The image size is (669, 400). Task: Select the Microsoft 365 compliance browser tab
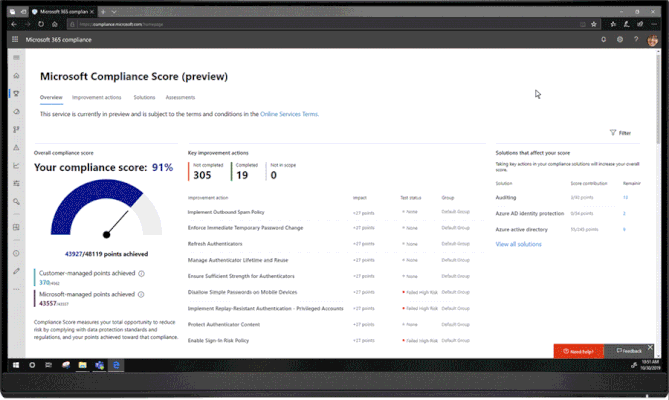pyautogui.click(x=63, y=12)
